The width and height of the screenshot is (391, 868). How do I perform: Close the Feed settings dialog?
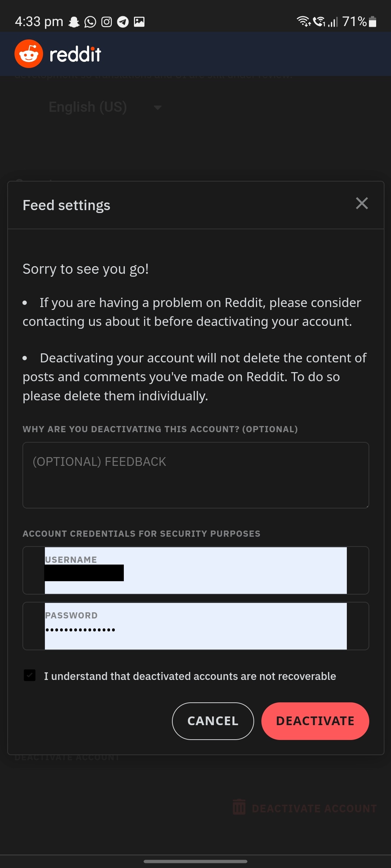coord(361,204)
